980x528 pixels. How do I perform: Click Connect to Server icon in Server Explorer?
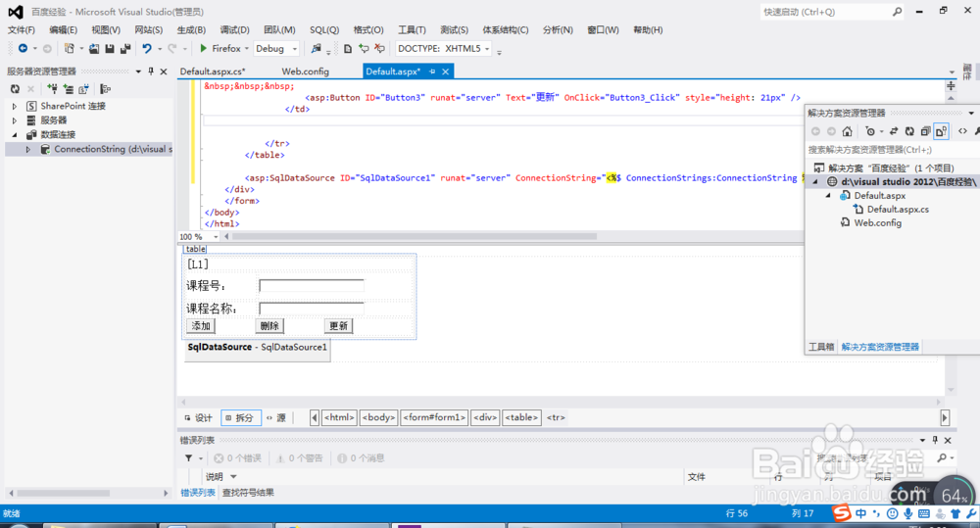(69, 89)
